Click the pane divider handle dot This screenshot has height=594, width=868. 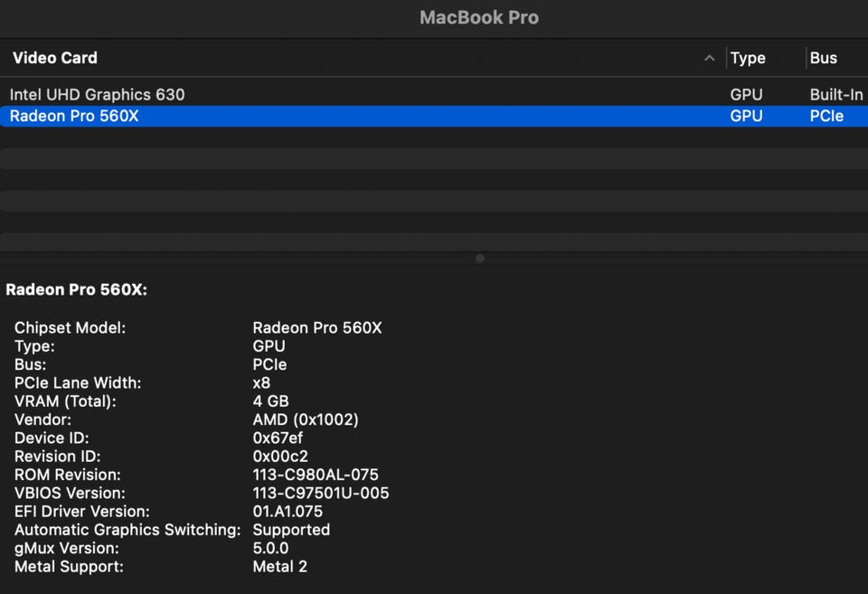(480, 259)
